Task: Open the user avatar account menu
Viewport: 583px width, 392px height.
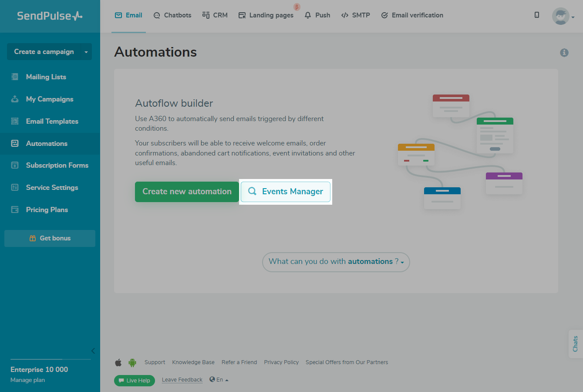Action: [x=563, y=16]
